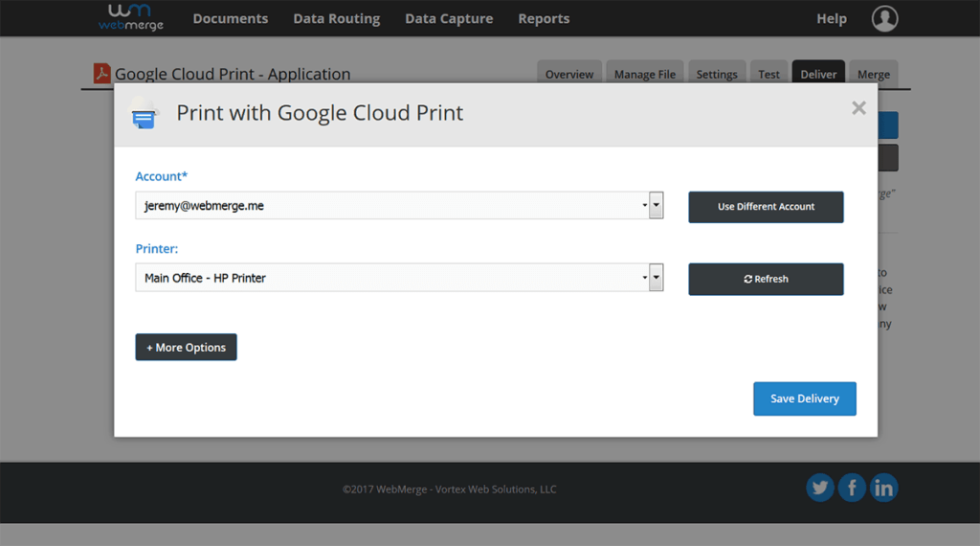Open the Data Routing menu

pos(336,19)
